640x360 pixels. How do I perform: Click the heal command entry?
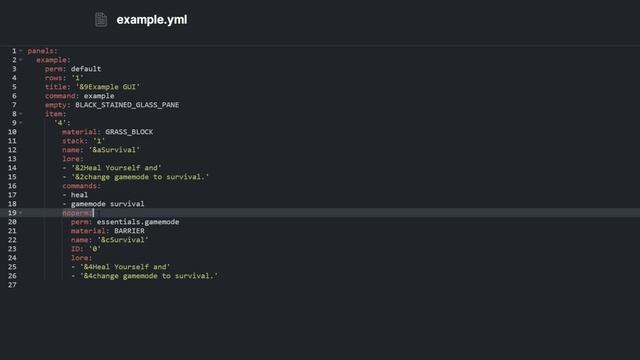coord(79,195)
